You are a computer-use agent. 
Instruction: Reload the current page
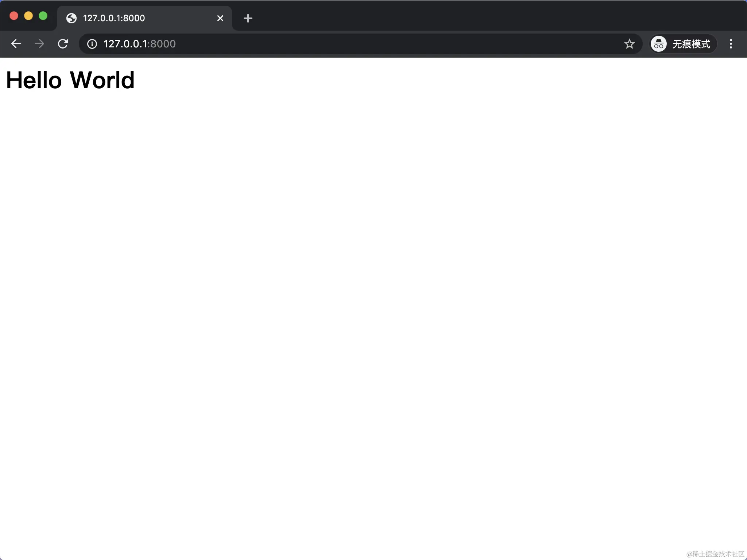tap(63, 43)
